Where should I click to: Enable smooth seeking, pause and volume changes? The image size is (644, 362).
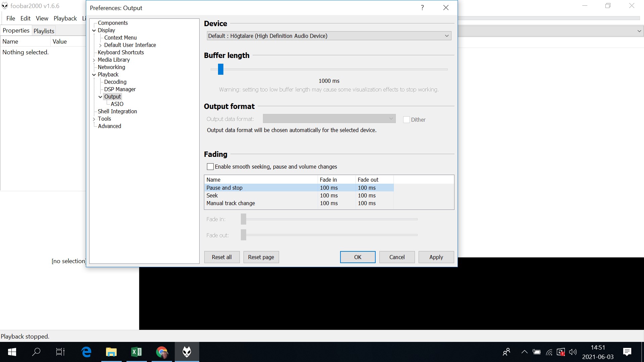[x=210, y=167]
